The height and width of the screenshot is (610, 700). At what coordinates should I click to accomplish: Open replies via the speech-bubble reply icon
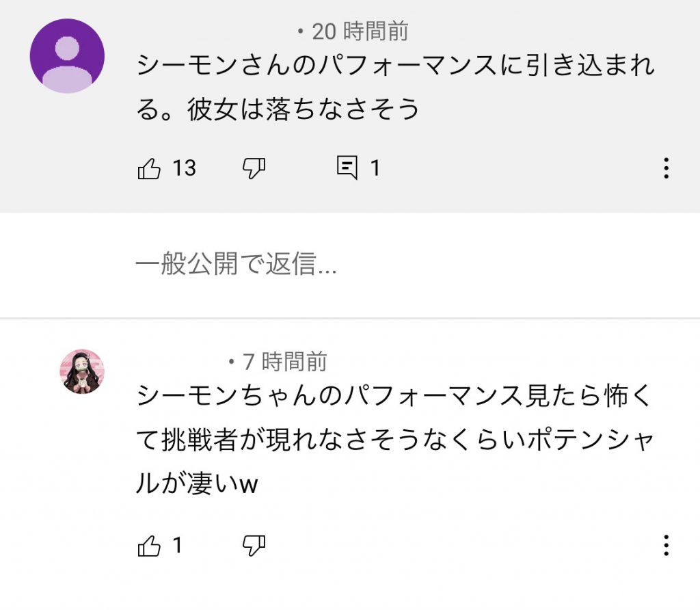pos(347,168)
